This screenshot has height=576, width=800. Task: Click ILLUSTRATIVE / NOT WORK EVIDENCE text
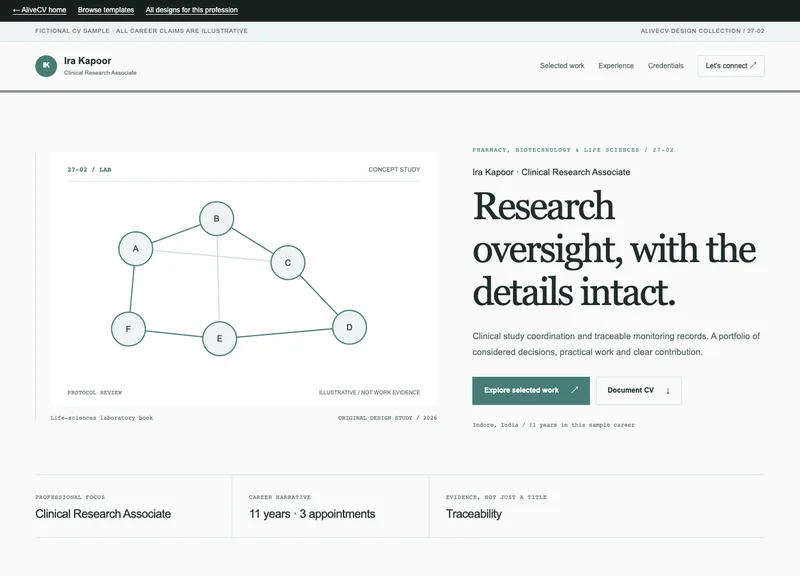coord(369,392)
